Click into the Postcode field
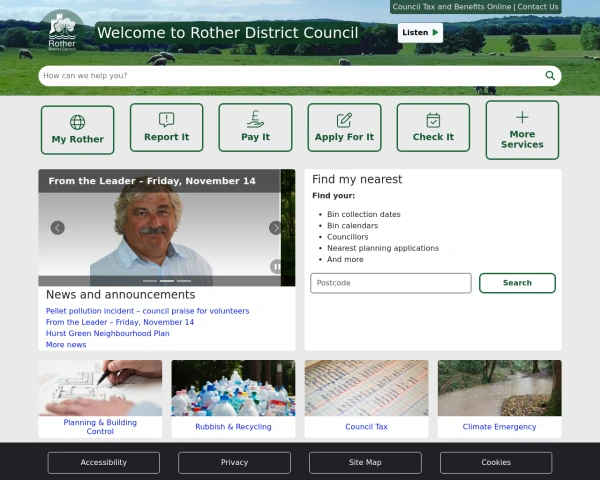This screenshot has height=480, width=600. click(390, 283)
